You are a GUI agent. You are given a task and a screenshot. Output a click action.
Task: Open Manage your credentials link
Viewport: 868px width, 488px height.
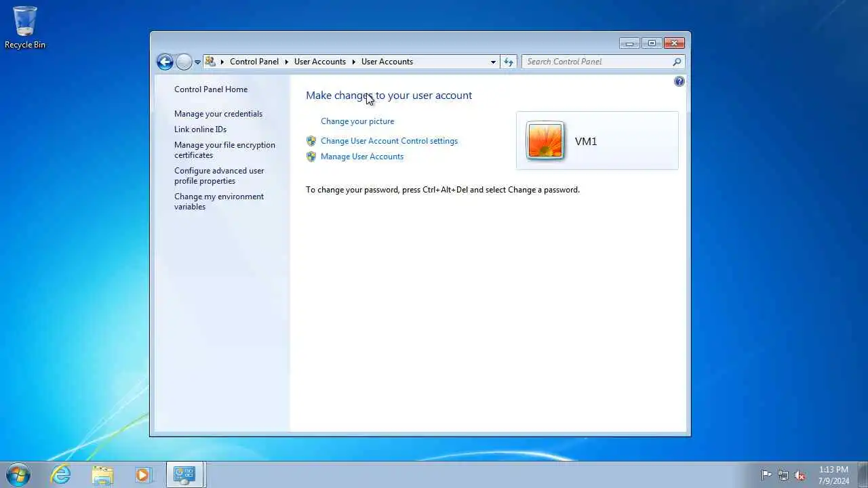[x=218, y=114]
